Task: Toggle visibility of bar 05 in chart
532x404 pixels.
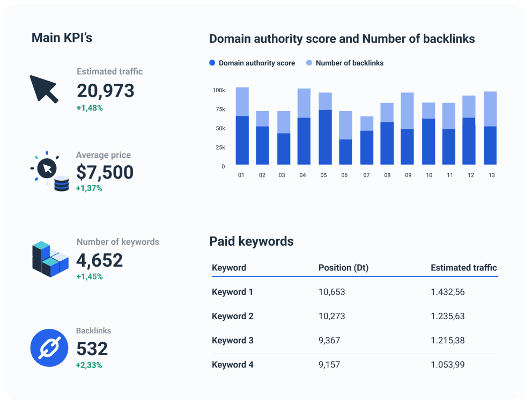Action: pyautogui.click(x=323, y=129)
